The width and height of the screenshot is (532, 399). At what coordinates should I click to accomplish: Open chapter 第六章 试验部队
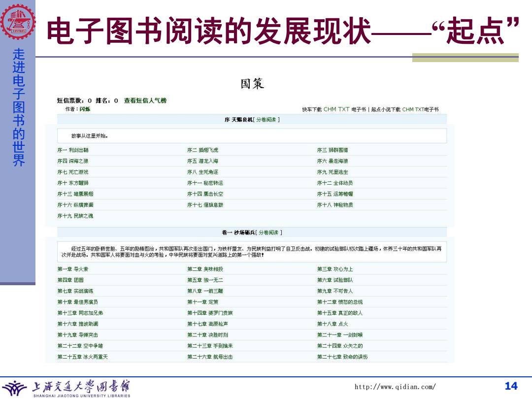(x=335, y=280)
